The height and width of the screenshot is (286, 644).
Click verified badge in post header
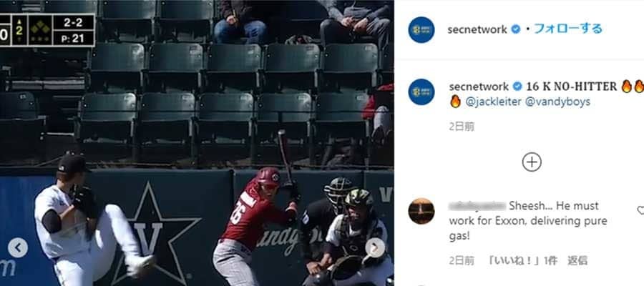click(515, 29)
